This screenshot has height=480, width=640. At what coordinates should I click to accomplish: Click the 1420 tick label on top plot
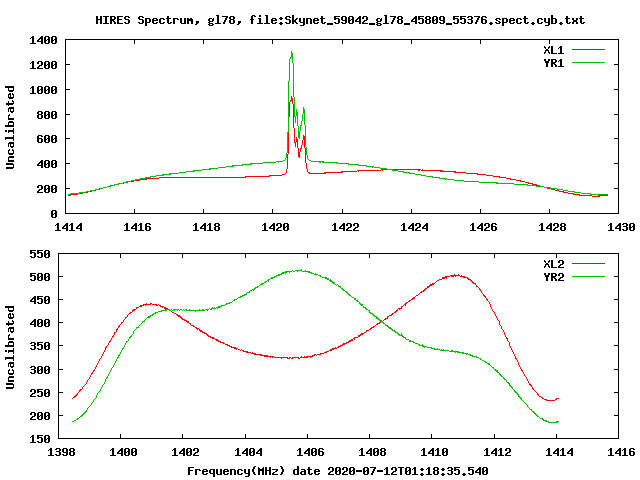[x=275, y=227]
